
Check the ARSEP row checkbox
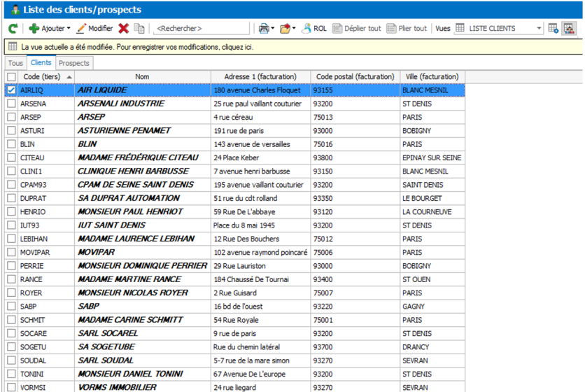click(x=12, y=117)
